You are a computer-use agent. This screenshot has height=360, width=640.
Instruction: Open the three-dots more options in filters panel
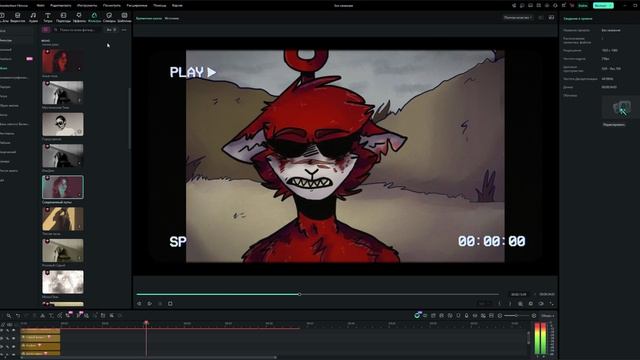124,30
